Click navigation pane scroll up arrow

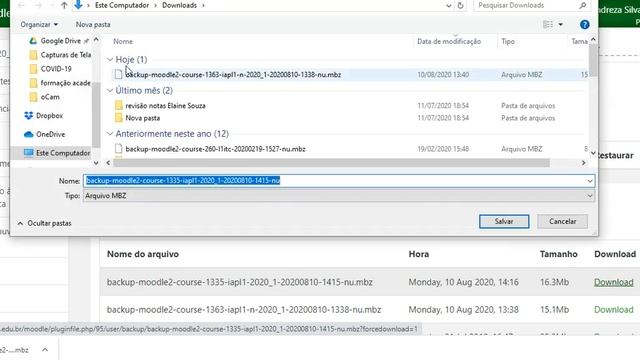[x=96, y=40]
